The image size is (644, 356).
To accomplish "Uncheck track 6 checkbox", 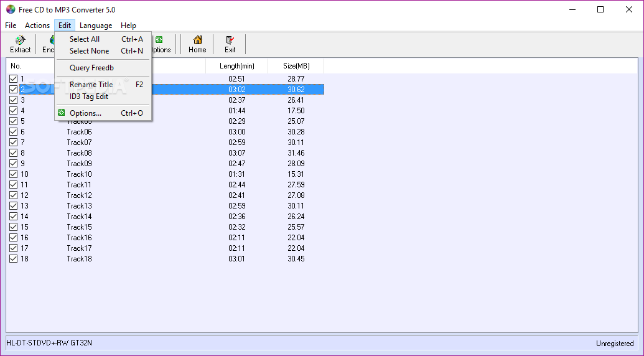I will 14,132.
